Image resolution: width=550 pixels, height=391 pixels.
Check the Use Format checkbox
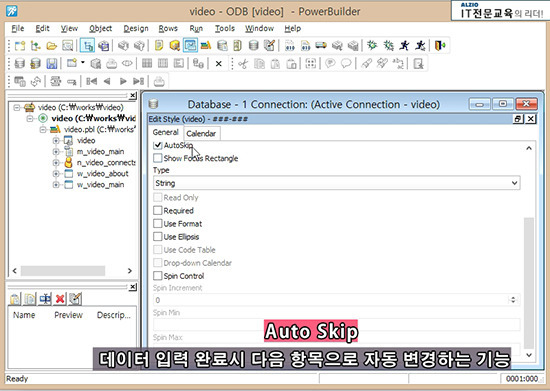point(157,224)
